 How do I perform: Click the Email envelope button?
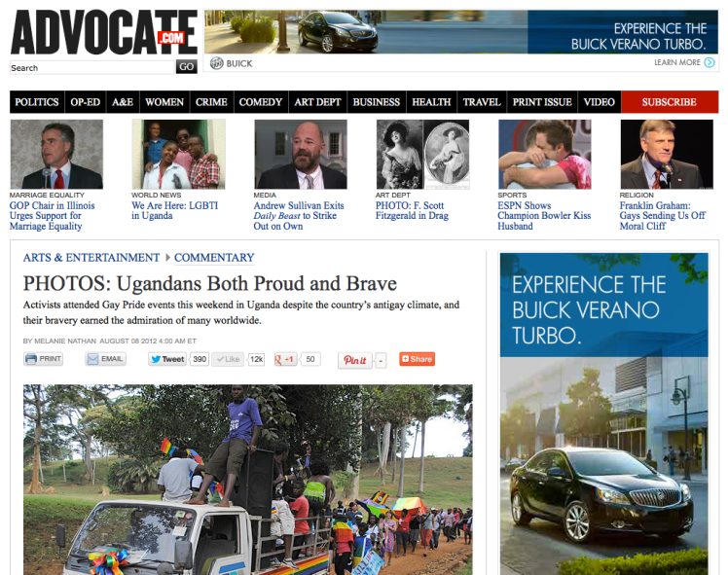tap(105, 359)
